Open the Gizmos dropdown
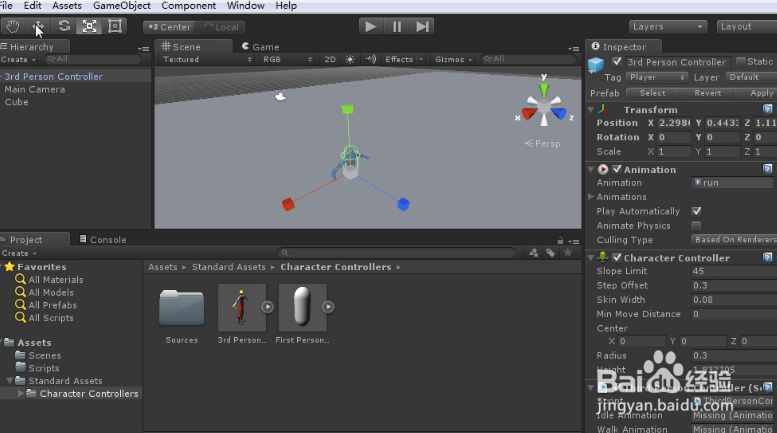The height and width of the screenshot is (433, 777). click(x=453, y=59)
